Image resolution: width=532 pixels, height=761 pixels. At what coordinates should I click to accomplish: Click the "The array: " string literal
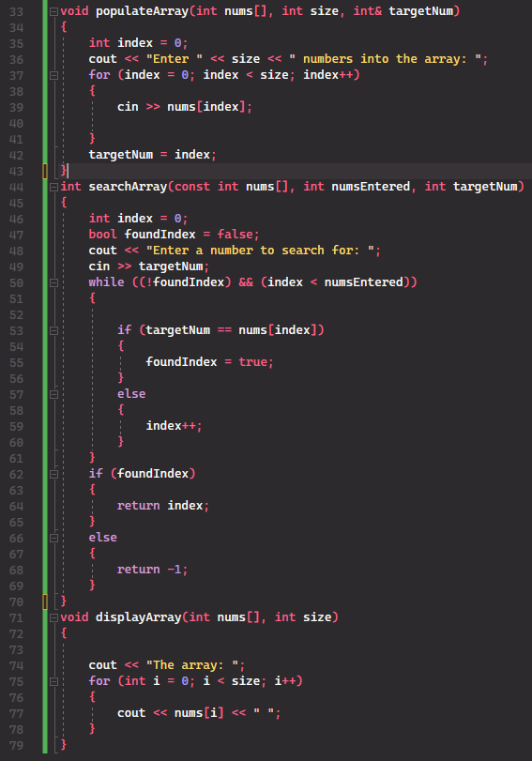point(192,665)
